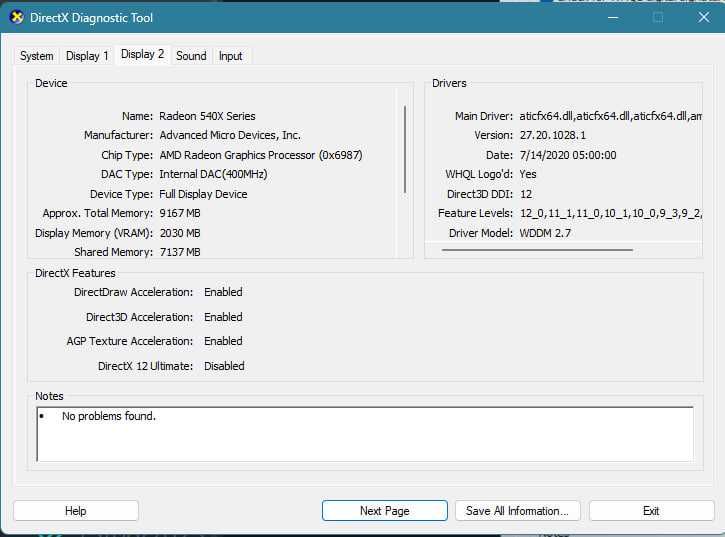725x537 pixels.
Task: Click 'Full Display Device' value
Action: point(203,194)
